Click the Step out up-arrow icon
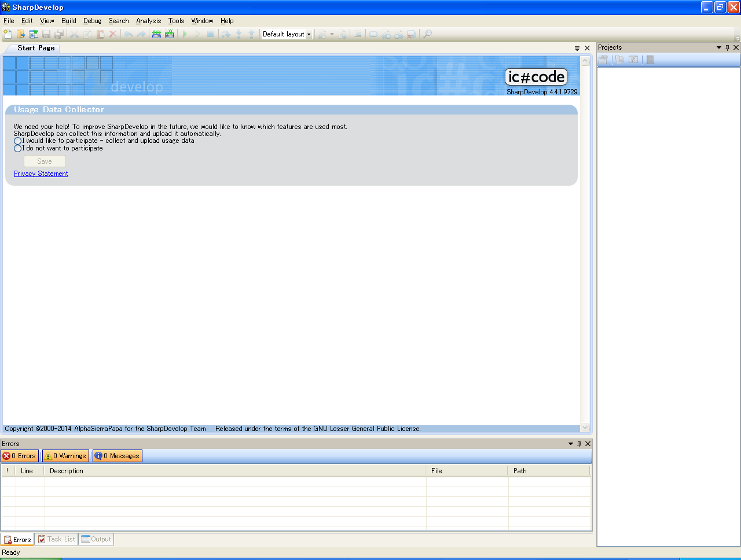The height and width of the screenshot is (560, 741). click(x=251, y=34)
